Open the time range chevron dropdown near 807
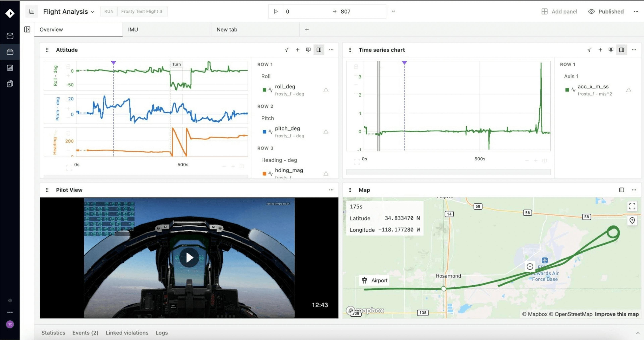The height and width of the screenshot is (340, 644). click(393, 12)
